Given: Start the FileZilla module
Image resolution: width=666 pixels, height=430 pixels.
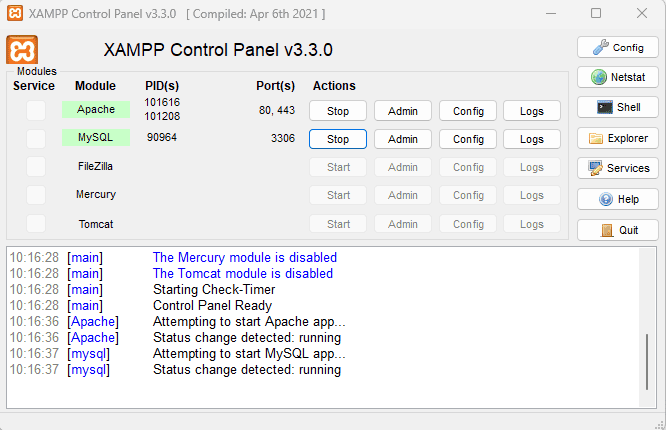Looking at the screenshot, I should tap(338, 167).
